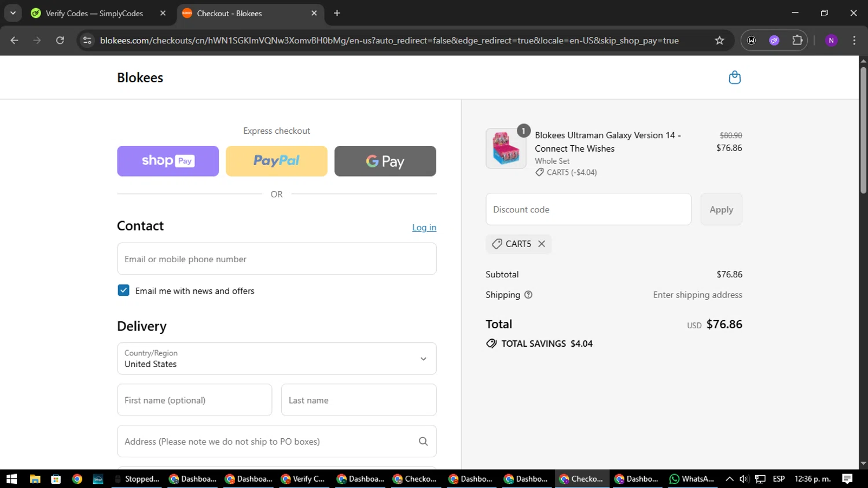This screenshot has width=868, height=488.
Task: Open the browser extensions puzzle icon
Action: tap(797, 41)
